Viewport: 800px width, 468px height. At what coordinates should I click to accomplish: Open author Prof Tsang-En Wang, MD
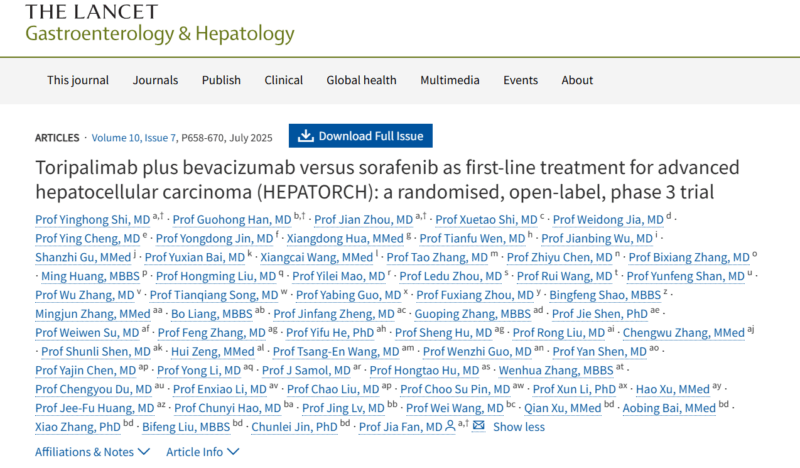336,352
